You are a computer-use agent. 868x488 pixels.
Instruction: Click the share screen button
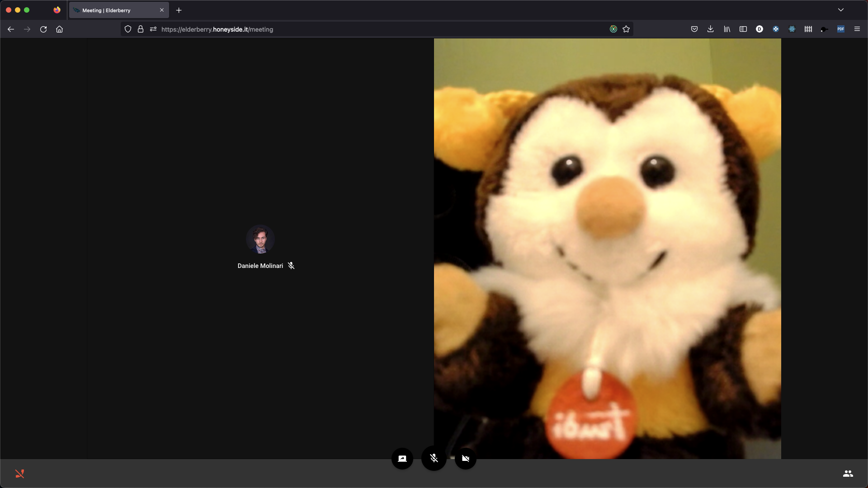(x=402, y=459)
